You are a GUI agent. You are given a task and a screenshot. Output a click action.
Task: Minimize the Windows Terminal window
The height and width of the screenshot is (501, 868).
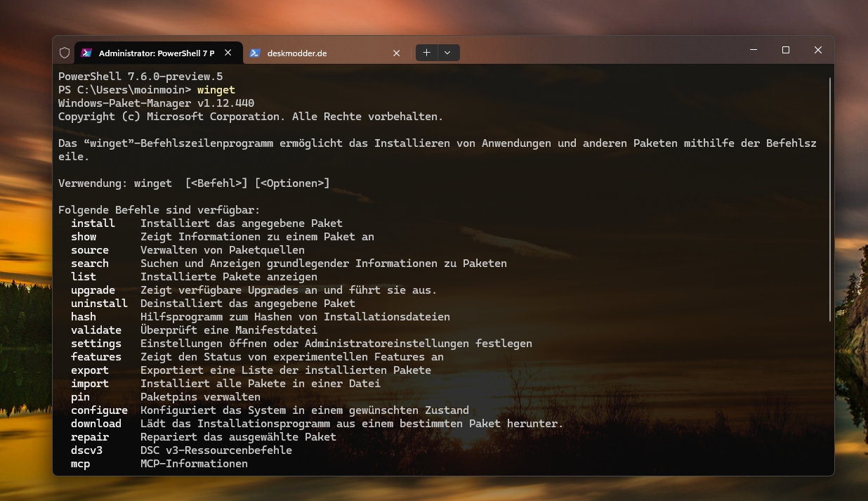[754, 50]
